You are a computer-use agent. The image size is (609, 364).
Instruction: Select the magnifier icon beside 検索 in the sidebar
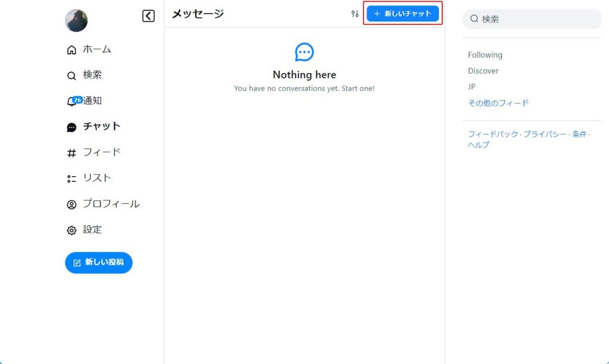pos(71,76)
